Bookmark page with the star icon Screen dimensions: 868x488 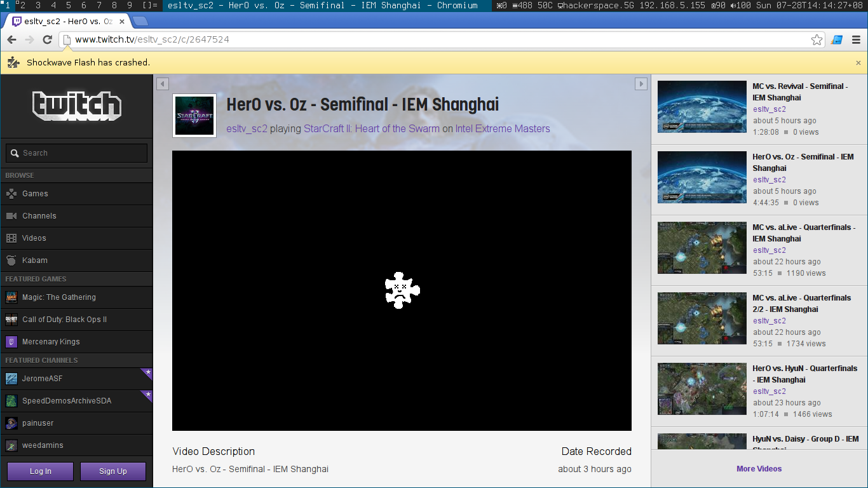[x=817, y=39]
